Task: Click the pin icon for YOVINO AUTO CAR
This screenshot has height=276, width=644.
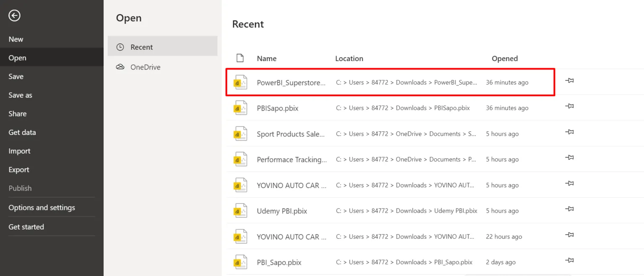Action: [569, 183]
